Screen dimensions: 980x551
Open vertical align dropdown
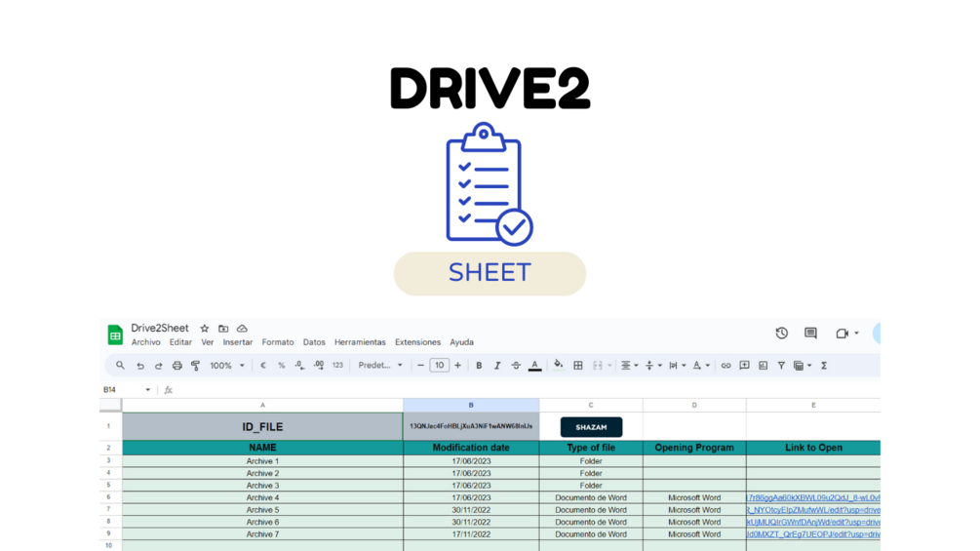(653, 366)
